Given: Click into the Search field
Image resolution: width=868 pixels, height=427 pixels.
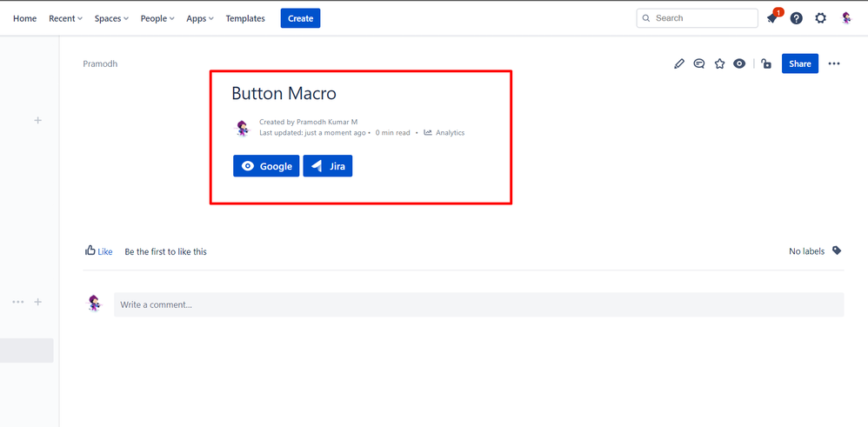Looking at the screenshot, I should click(x=698, y=18).
